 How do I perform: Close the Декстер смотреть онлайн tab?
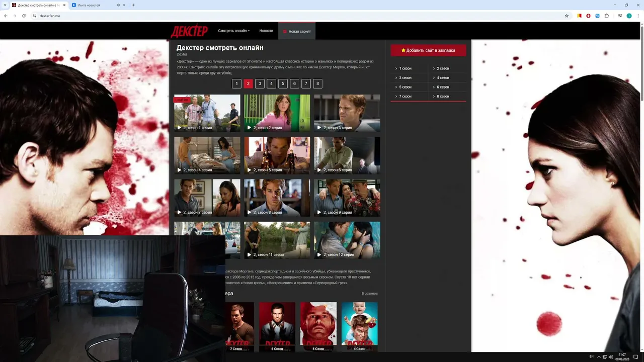[64, 5]
